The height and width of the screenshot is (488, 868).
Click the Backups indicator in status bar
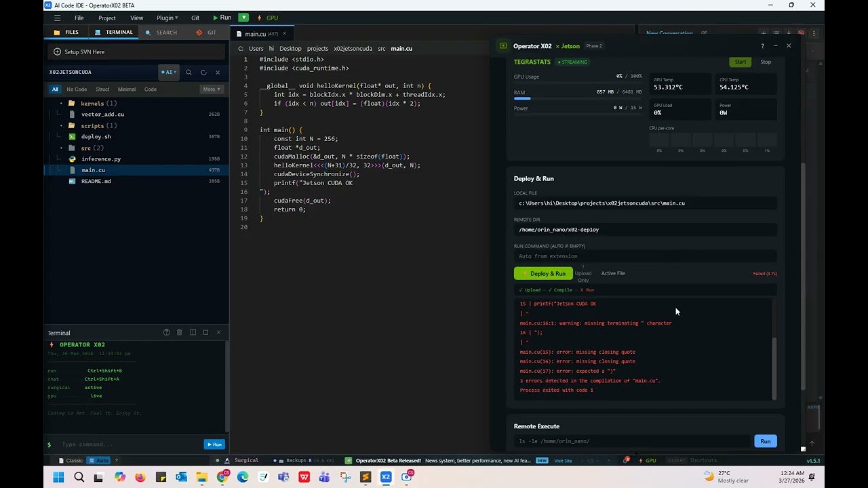[304, 461]
